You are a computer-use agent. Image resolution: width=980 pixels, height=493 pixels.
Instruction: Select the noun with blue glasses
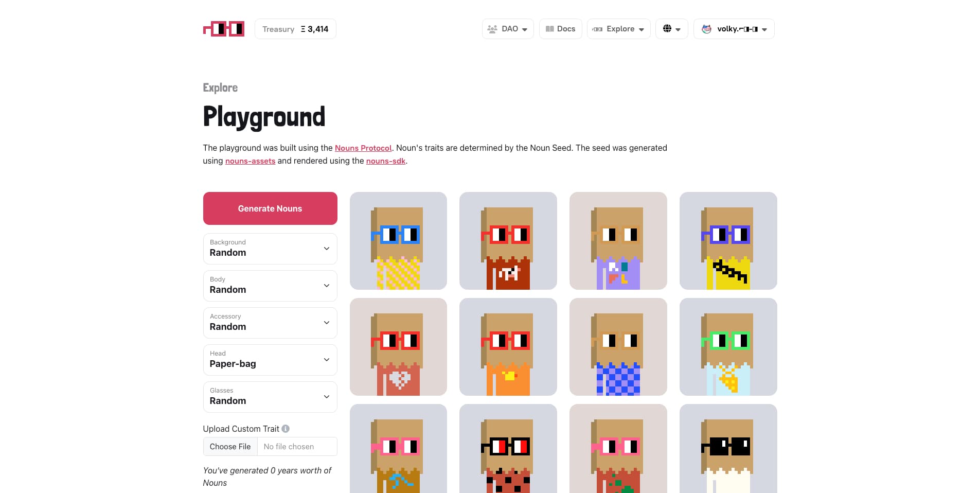[x=398, y=241]
